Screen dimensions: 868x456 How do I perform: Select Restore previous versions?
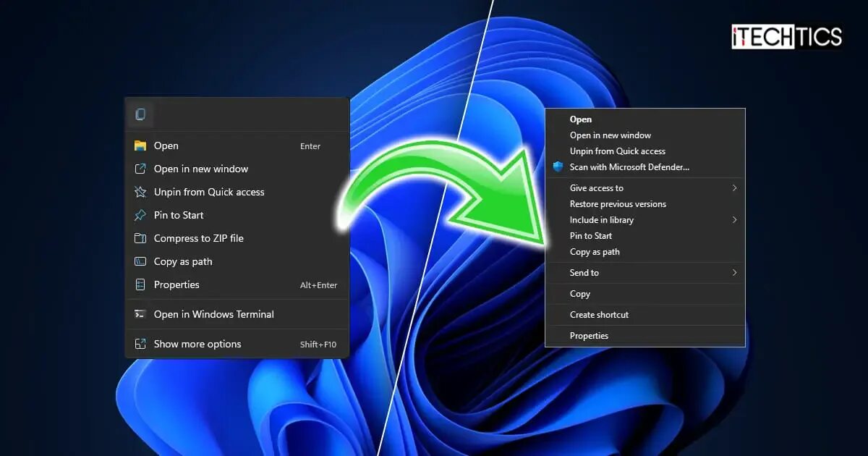coord(618,203)
